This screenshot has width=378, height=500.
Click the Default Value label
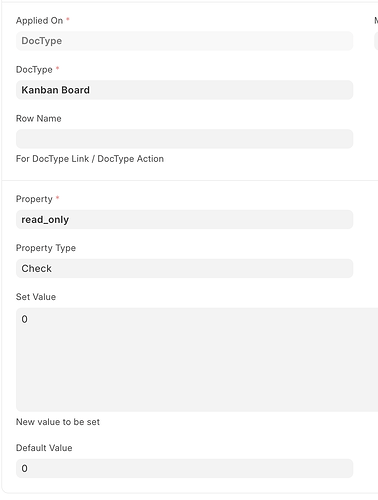click(44, 448)
